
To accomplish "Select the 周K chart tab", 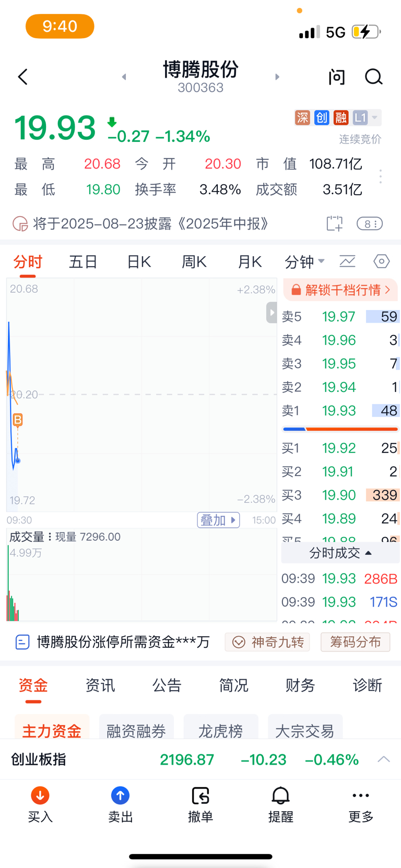I will (194, 261).
